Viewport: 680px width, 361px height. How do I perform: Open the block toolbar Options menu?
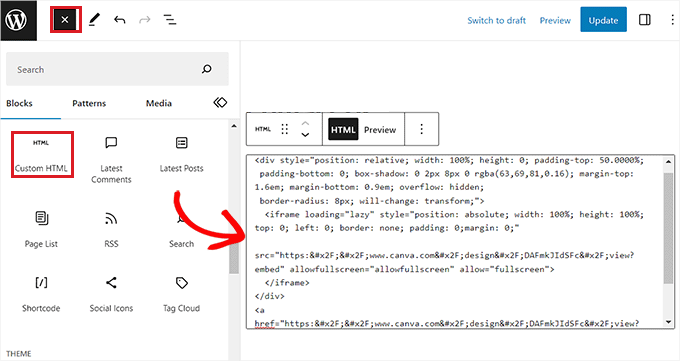(x=422, y=129)
